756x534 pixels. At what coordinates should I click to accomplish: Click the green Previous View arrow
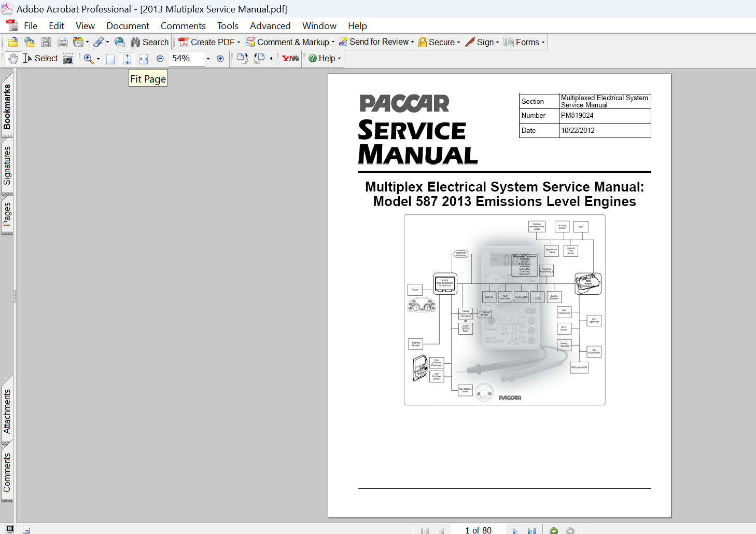(554, 530)
